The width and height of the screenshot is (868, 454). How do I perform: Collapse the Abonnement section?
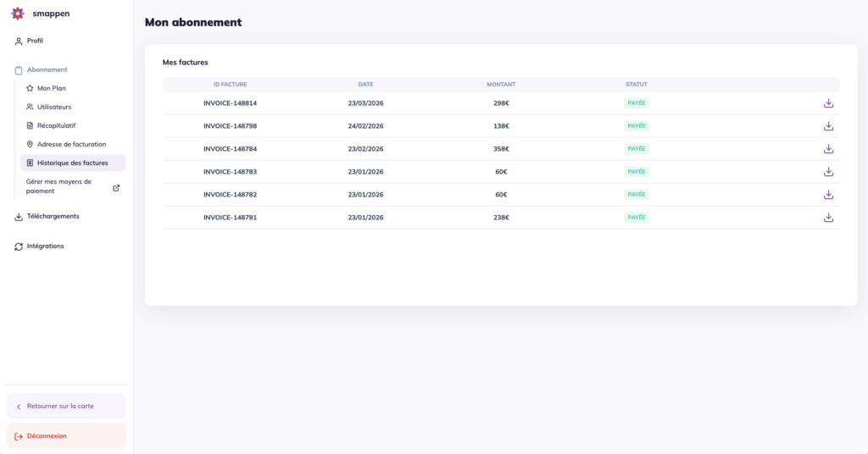click(x=47, y=69)
